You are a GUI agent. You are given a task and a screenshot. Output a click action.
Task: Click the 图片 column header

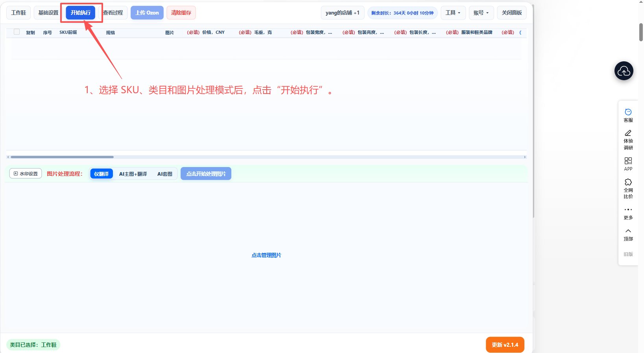pyautogui.click(x=170, y=33)
